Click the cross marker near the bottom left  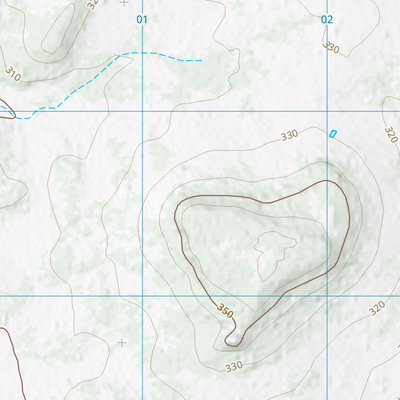(x=122, y=342)
